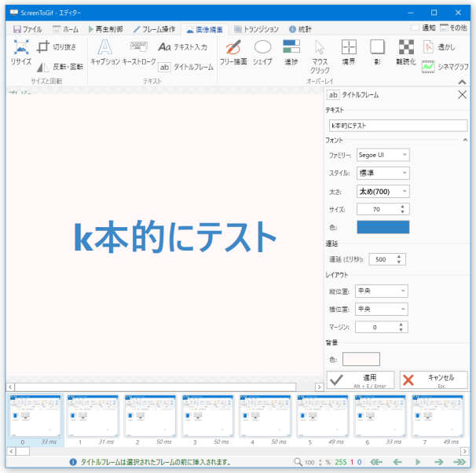
Task: Choose the フリー描画 free drawing tool
Action: (233, 52)
